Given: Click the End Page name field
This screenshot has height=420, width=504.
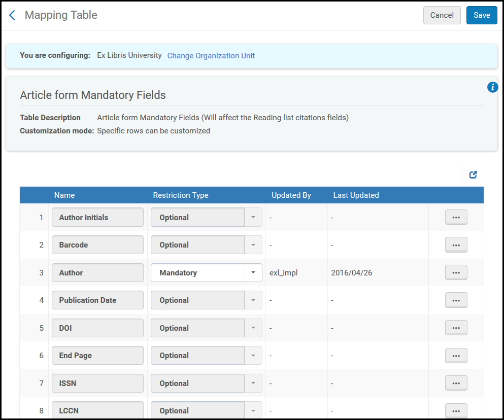Looking at the screenshot, I should point(98,356).
